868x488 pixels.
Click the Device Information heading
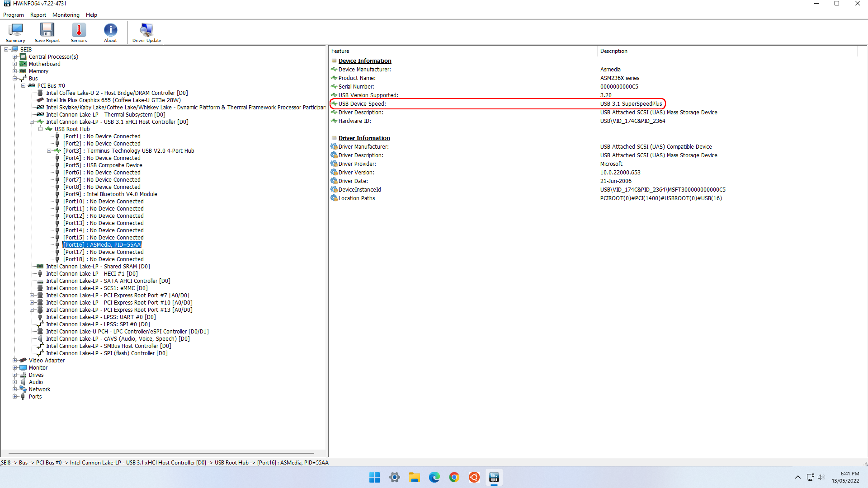[365, 61]
